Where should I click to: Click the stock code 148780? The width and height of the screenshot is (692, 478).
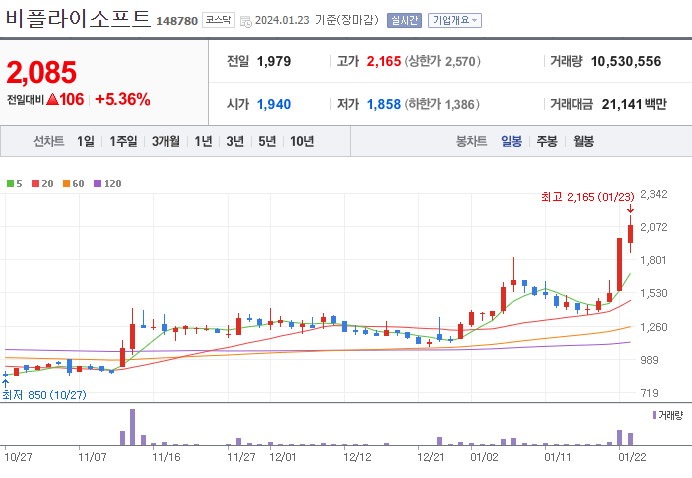tap(177, 21)
